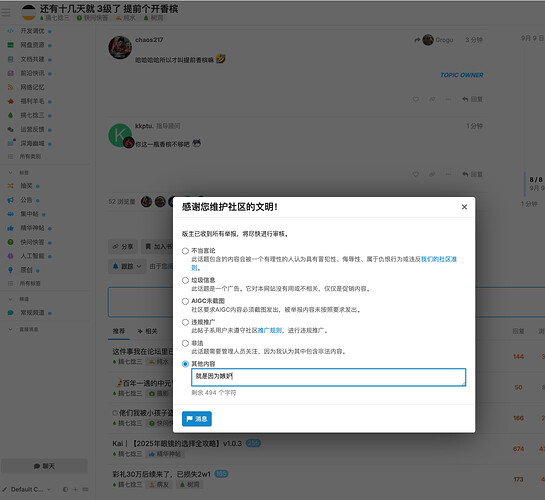Select the 其他内容 radio option
545x500 pixels.
[x=185, y=364]
